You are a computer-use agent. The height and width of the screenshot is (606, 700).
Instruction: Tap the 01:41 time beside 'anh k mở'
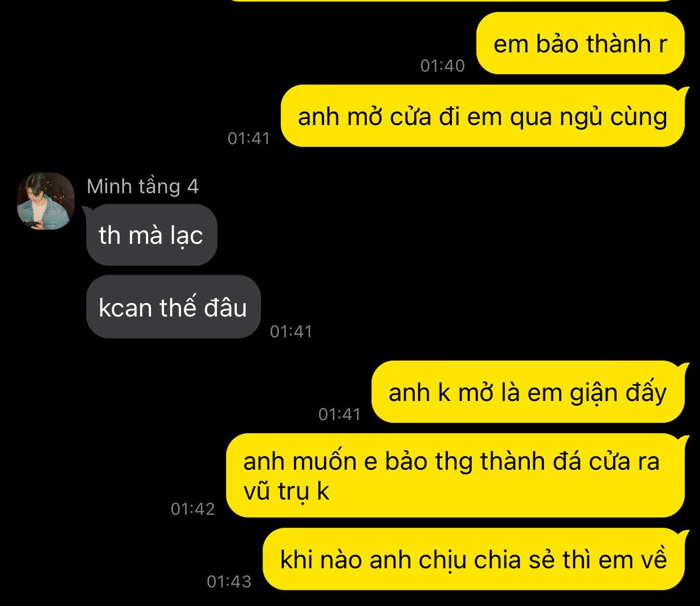point(339,415)
